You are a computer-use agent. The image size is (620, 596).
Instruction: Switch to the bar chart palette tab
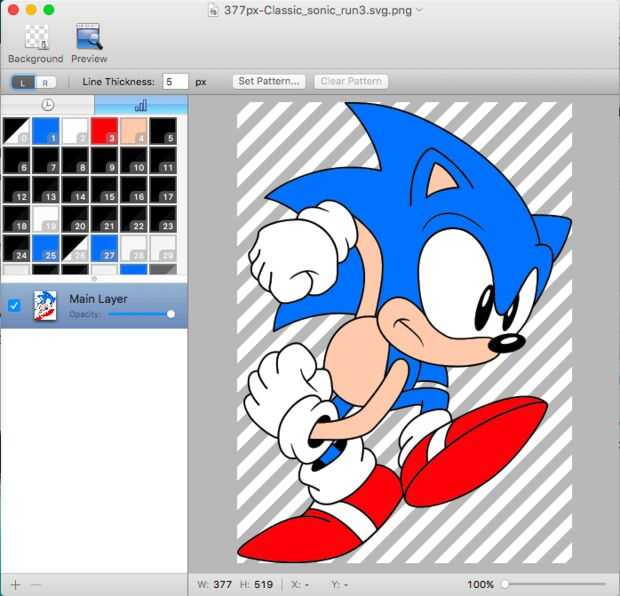pos(140,105)
